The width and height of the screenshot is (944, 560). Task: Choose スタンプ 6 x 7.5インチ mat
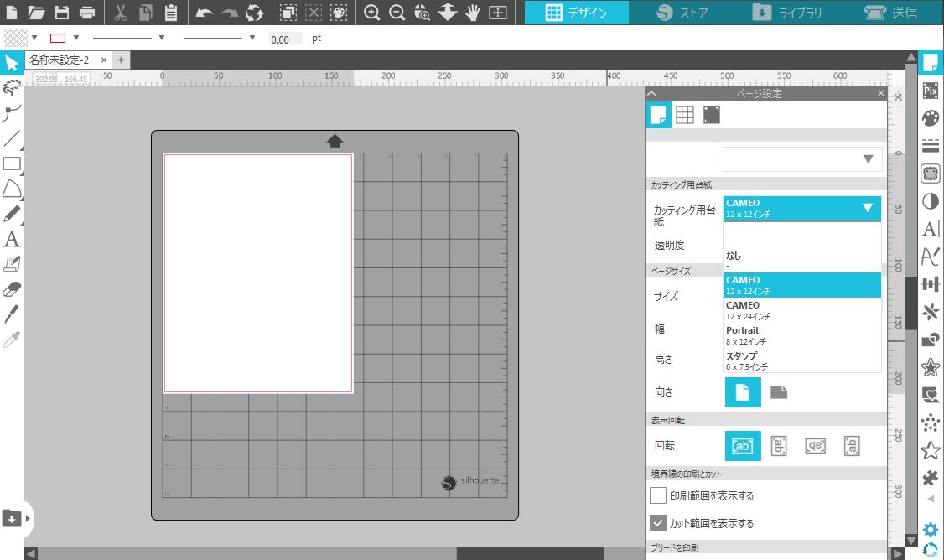point(802,360)
